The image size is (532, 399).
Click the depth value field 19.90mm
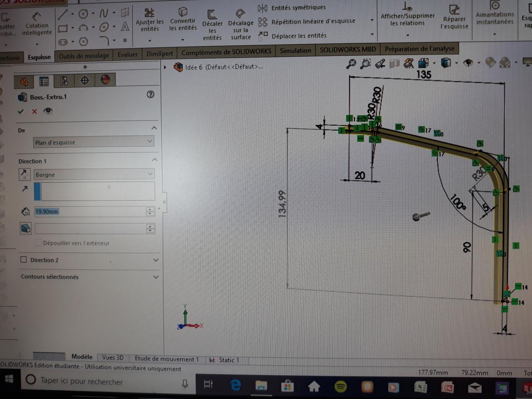(89, 212)
